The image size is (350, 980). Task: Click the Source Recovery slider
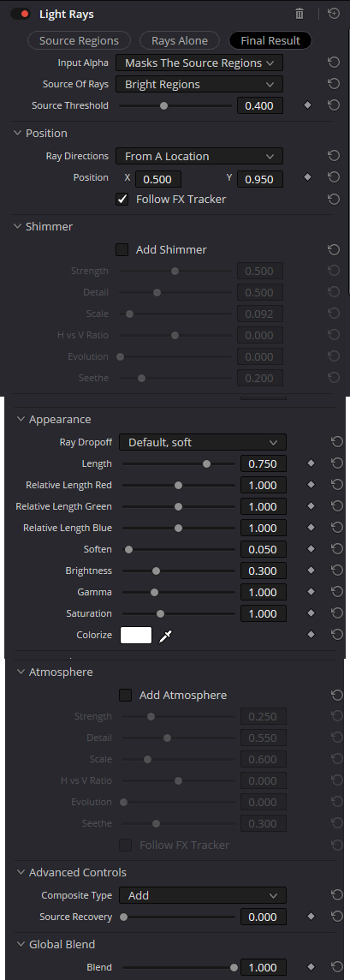[x=179, y=917]
